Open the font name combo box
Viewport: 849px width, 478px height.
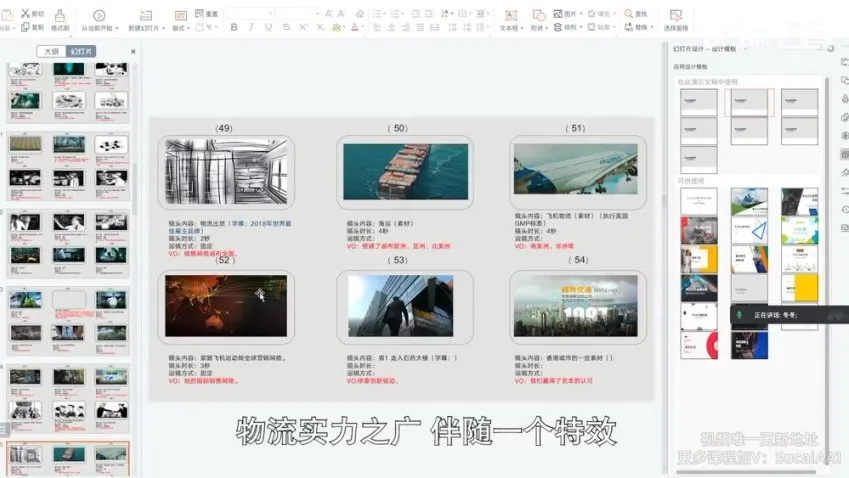(248, 14)
